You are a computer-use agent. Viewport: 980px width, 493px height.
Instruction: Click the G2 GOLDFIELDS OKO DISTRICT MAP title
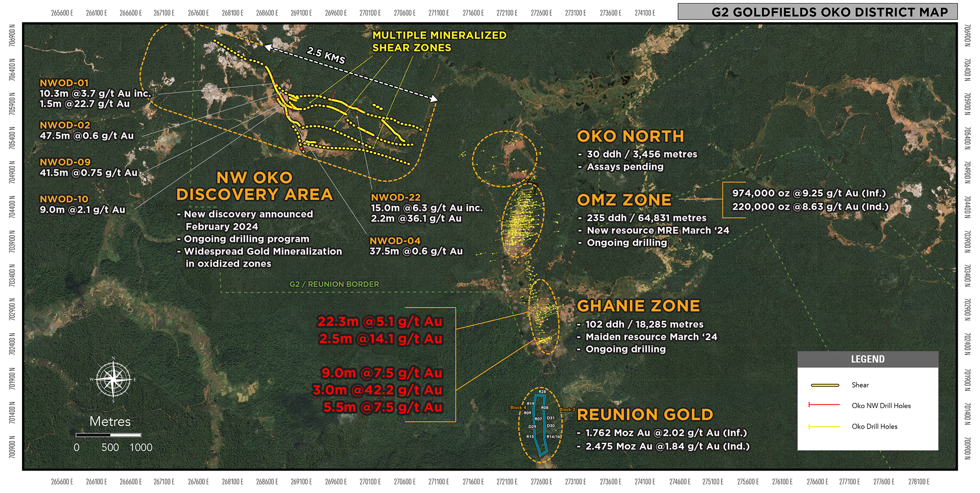830,12
